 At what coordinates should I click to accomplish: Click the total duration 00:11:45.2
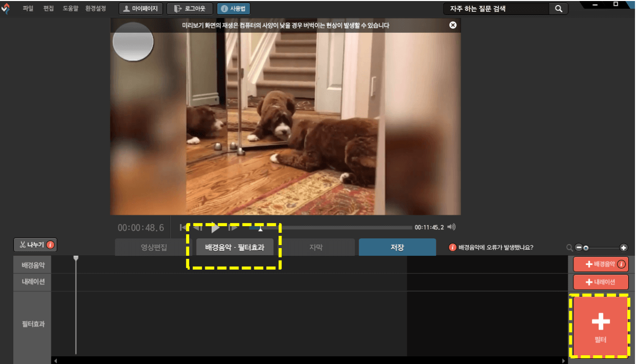[x=429, y=227]
